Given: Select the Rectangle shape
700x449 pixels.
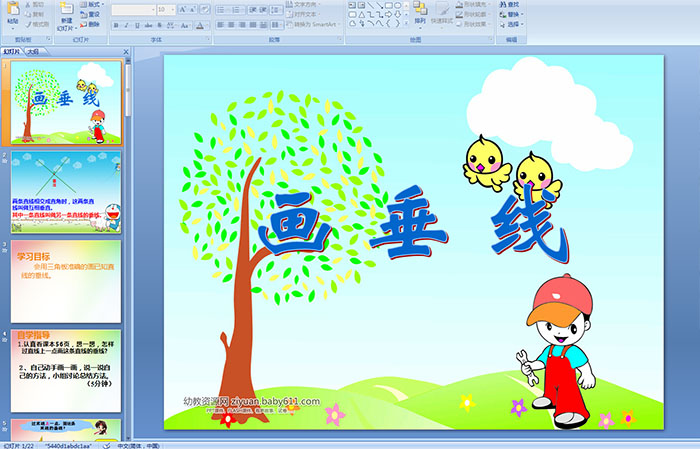Looking at the screenshot, I should coord(389,5).
